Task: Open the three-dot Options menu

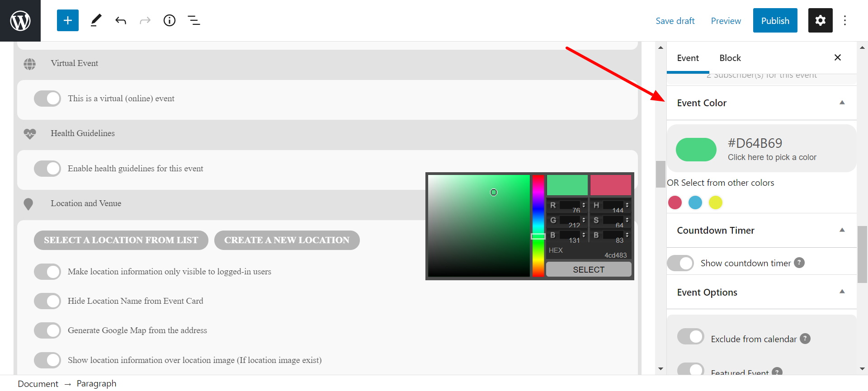Action: click(x=844, y=21)
